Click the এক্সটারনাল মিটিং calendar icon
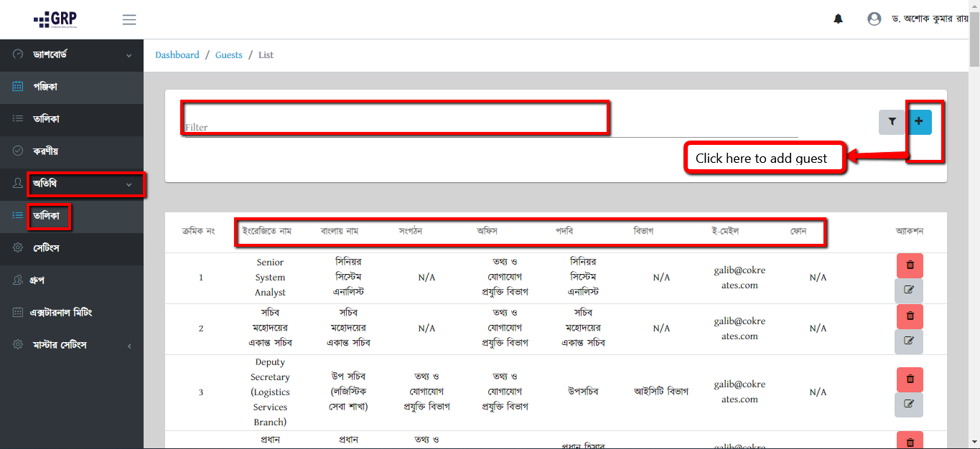The width and height of the screenshot is (980, 449). click(x=18, y=313)
